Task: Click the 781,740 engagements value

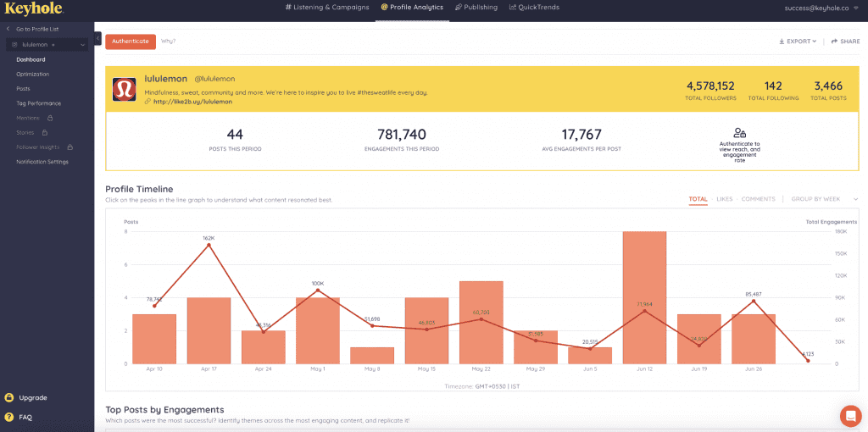Action: click(402, 135)
